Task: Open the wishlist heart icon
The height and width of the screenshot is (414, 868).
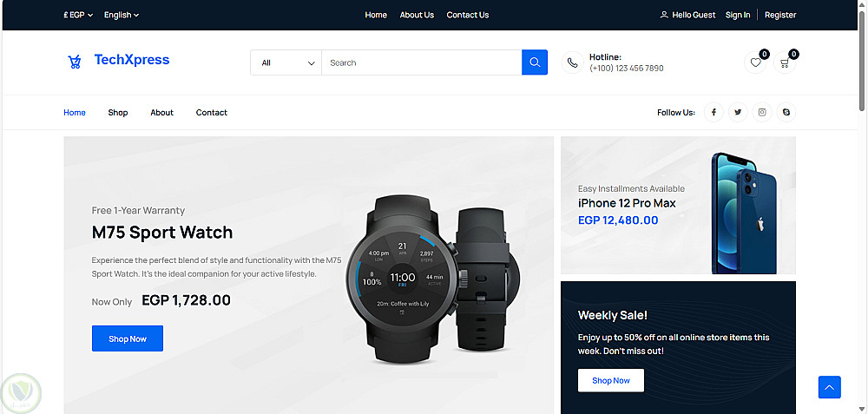Action: [755, 62]
